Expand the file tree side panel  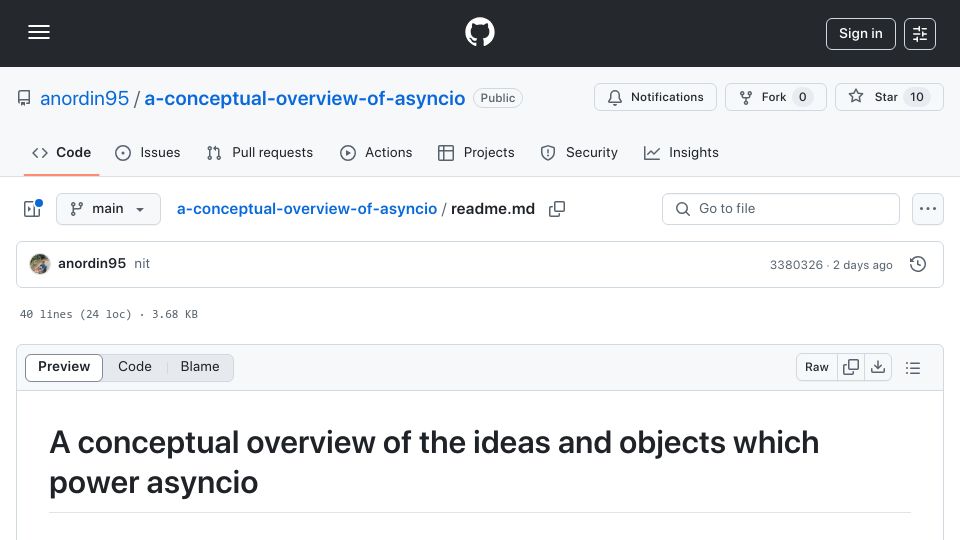click(x=32, y=209)
